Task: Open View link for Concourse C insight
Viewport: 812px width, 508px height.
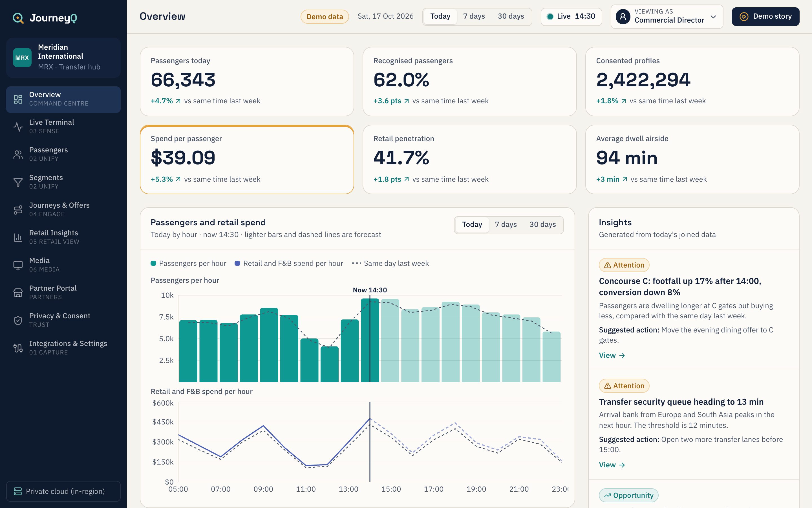Action: [x=612, y=356]
